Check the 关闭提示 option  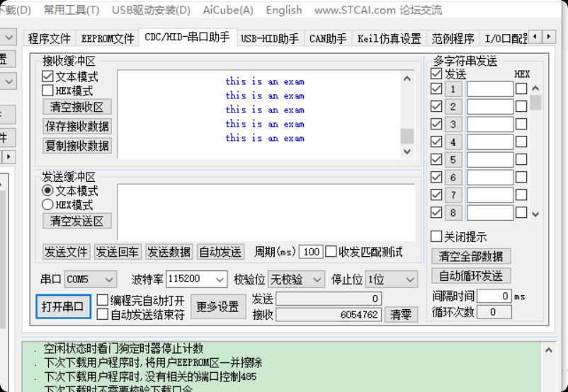point(437,236)
